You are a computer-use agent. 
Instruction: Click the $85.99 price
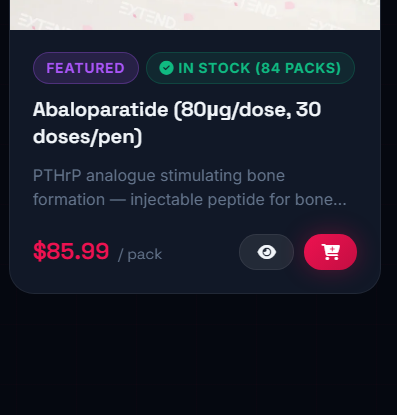(71, 251)
